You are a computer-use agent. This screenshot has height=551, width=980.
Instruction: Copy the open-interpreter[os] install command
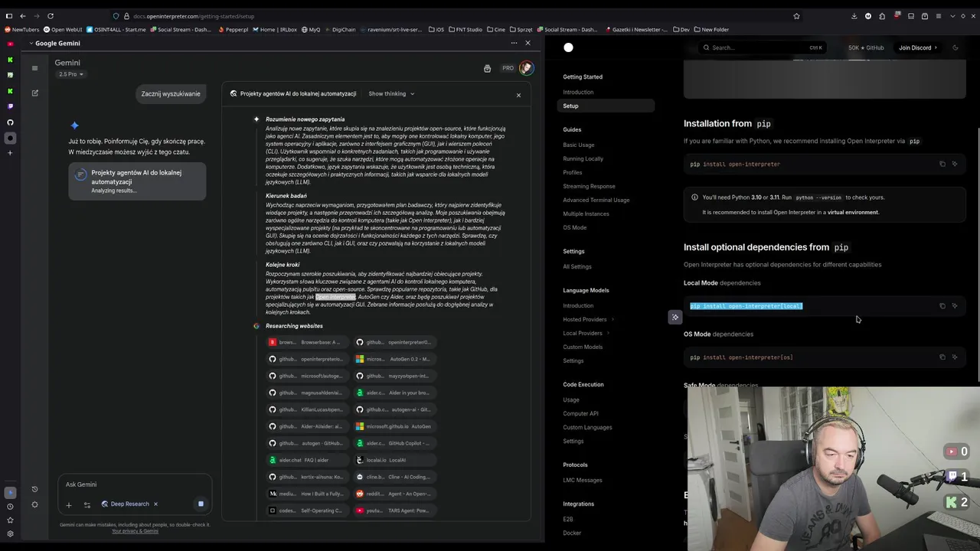(942, 357)
